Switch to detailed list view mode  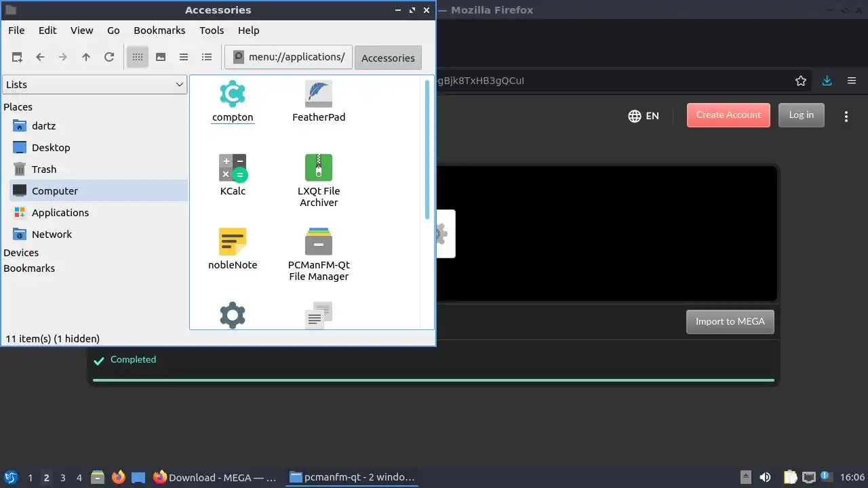pyautogui.click(x=207, y=57)
